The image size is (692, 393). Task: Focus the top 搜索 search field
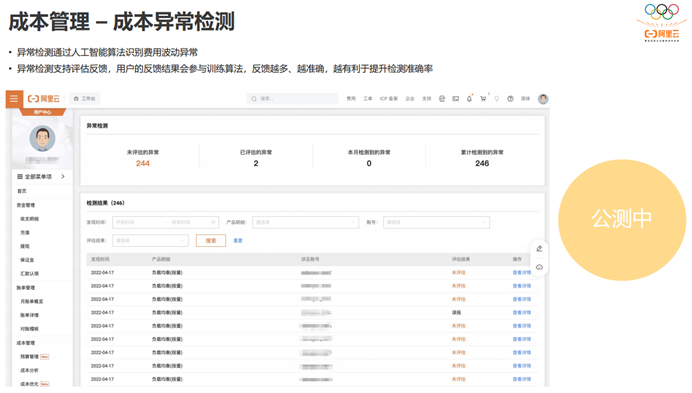[x=292, y=99]
